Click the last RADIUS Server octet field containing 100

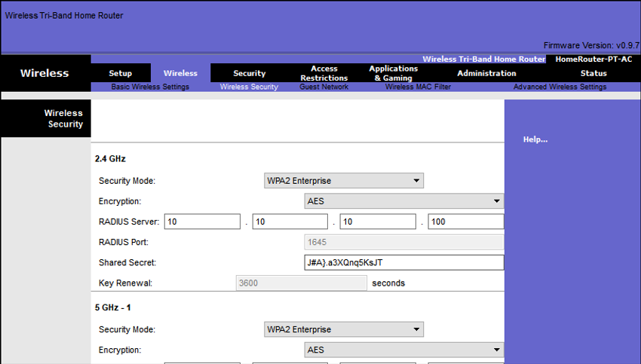[x=465, y=222]
